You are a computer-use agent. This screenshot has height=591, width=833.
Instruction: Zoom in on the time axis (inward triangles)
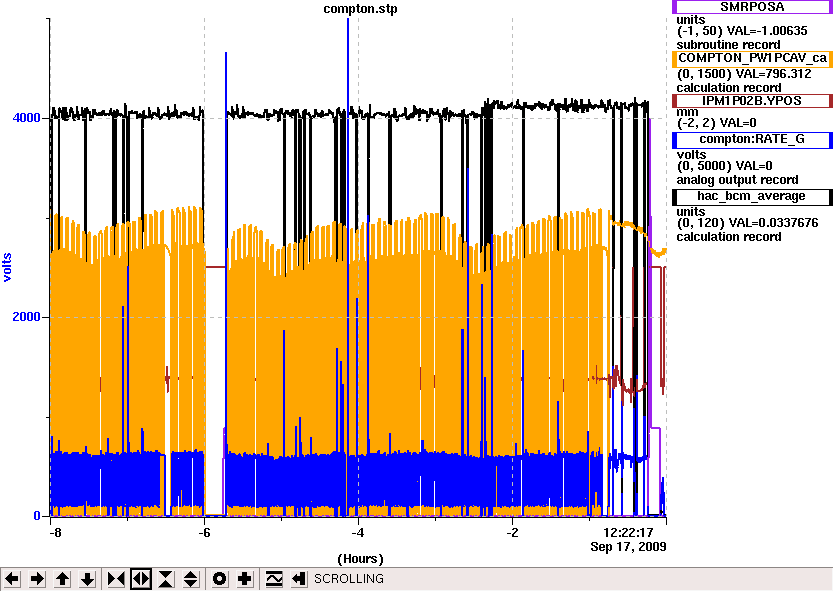pyautogui.click(x=116, y=579)
